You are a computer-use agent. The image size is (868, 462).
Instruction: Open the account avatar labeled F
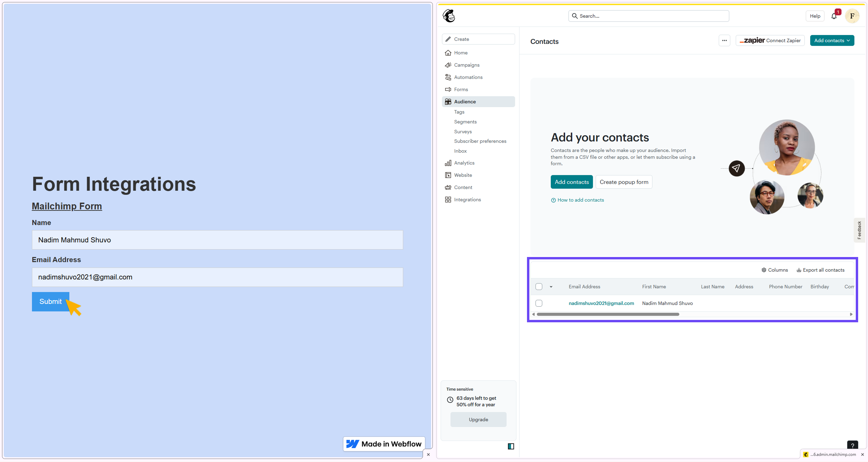852,16
